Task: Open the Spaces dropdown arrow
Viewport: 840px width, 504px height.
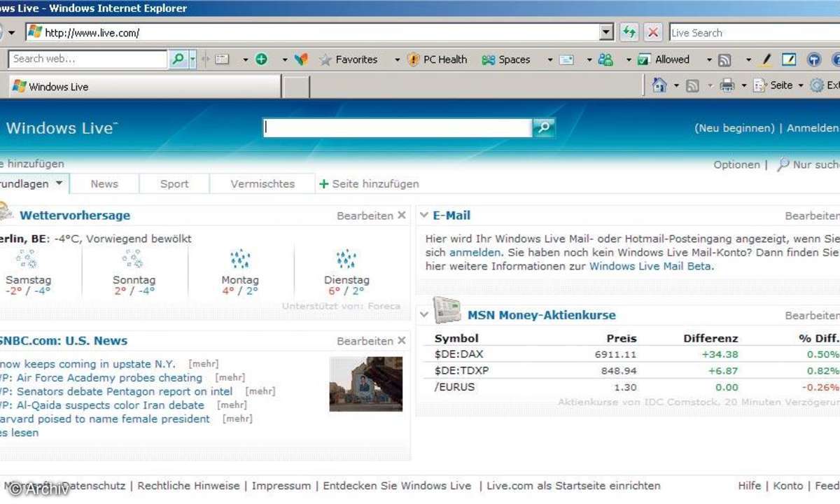Action: click(549, 60)
